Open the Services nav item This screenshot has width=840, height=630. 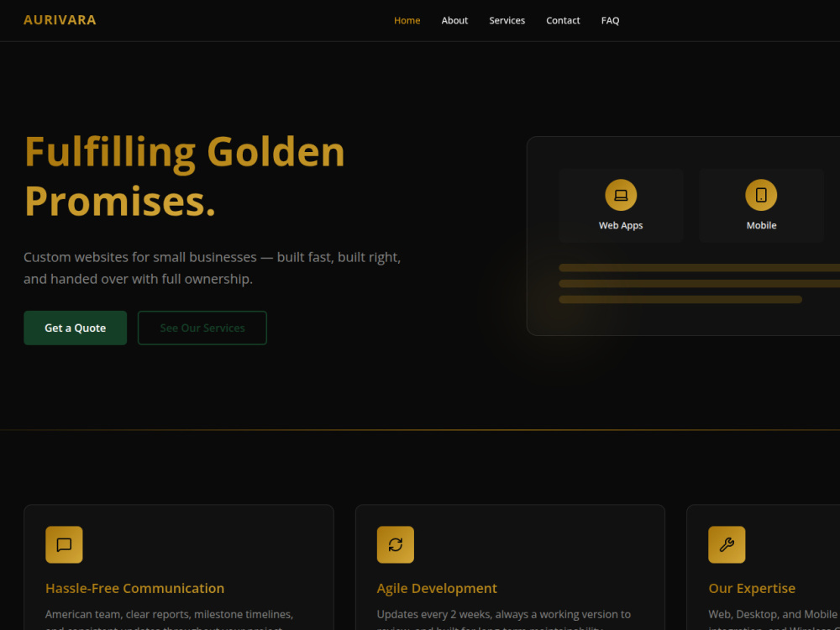(507, 20)
